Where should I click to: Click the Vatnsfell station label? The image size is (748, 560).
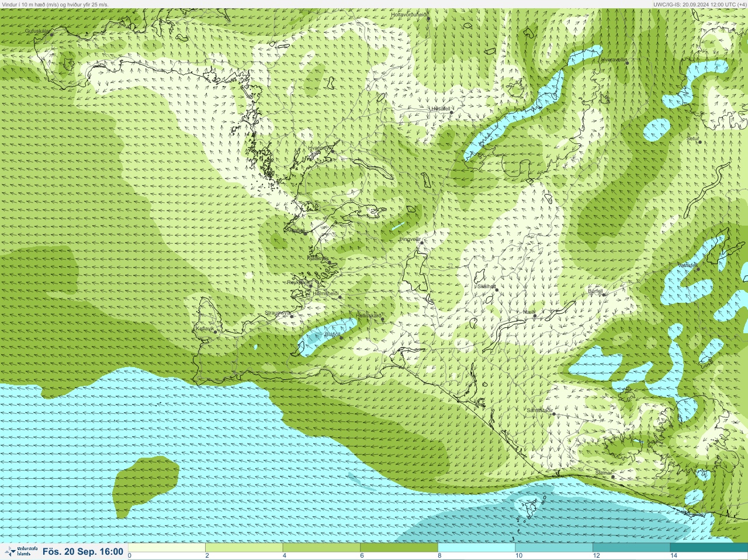coord(688,265)
